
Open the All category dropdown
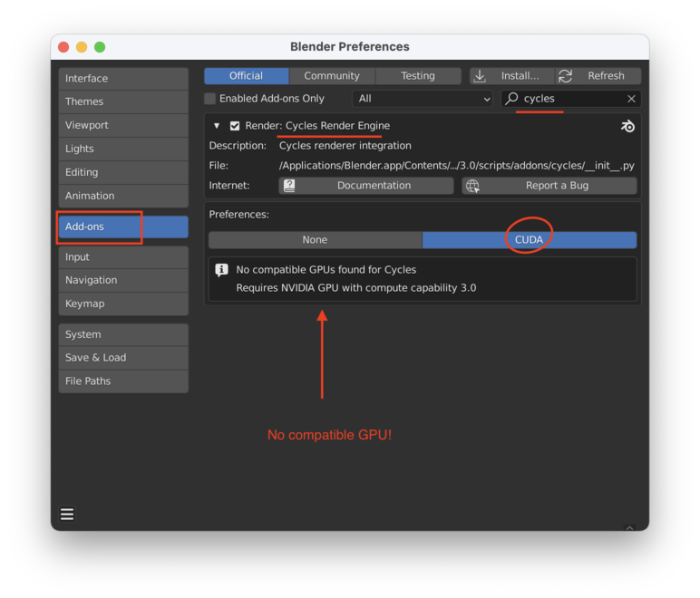tap(423, 99)
